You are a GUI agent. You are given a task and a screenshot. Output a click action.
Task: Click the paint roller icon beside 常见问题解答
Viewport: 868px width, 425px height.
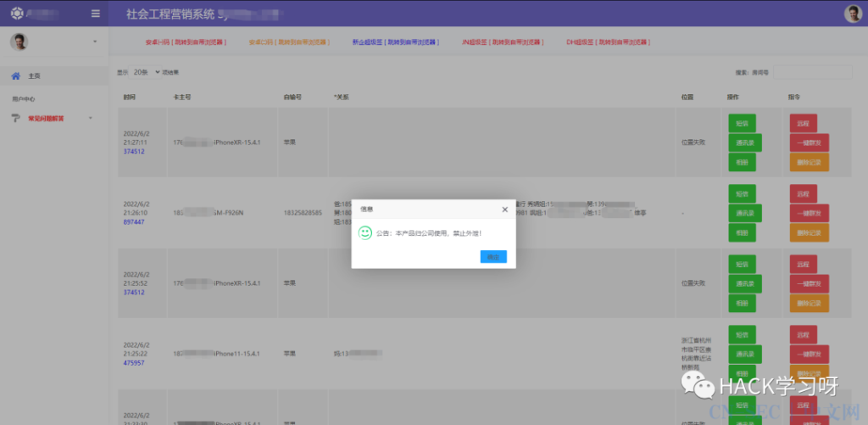coord(15,118)
